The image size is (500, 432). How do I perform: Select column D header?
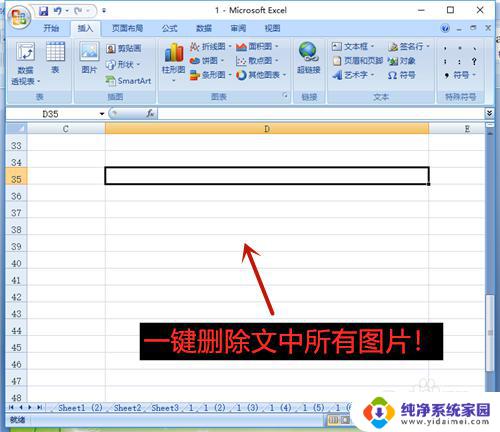pos(267,128)
